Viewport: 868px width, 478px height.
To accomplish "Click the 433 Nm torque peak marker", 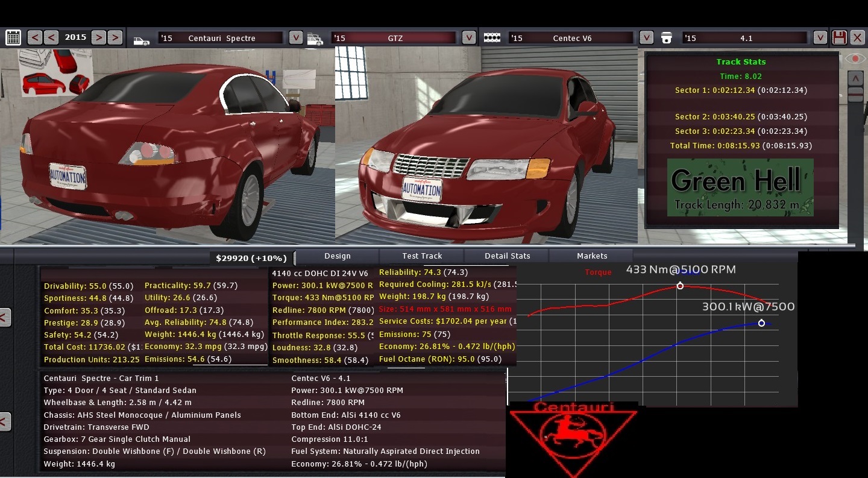I will [x=680, y=286].
